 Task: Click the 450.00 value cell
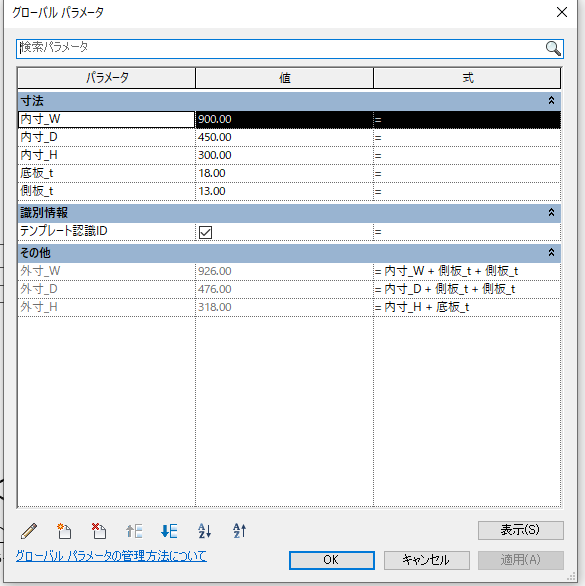tap(284, 137)
